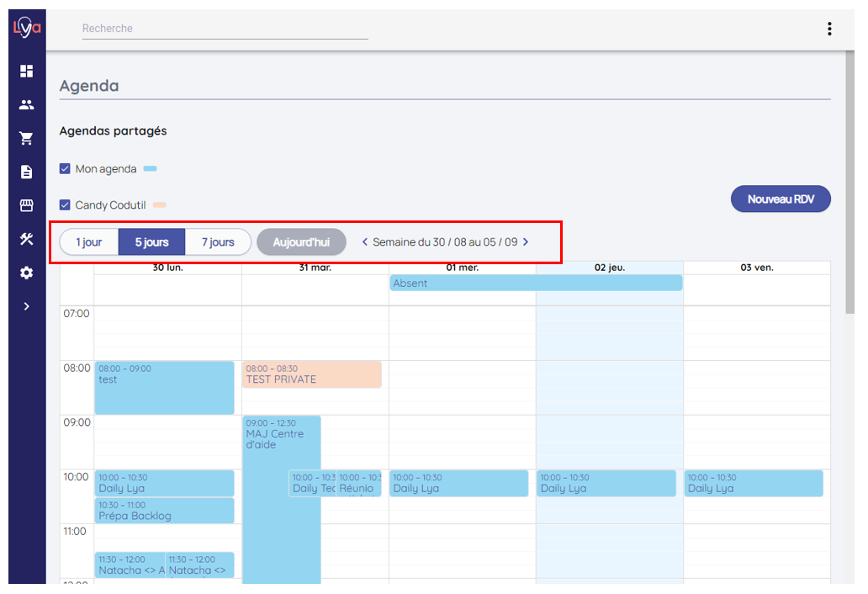Open the shopping cart icon in sidebar
This screenshot has height=594, width=868.
26,139
